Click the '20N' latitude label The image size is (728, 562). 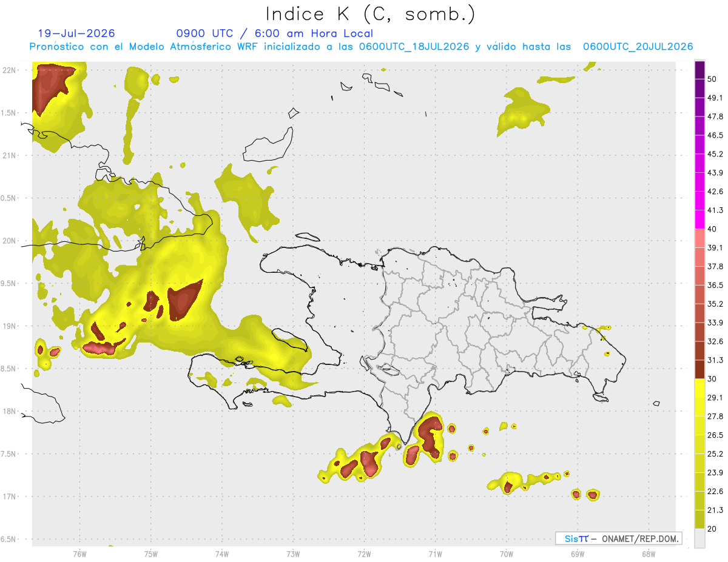[9, 241]
